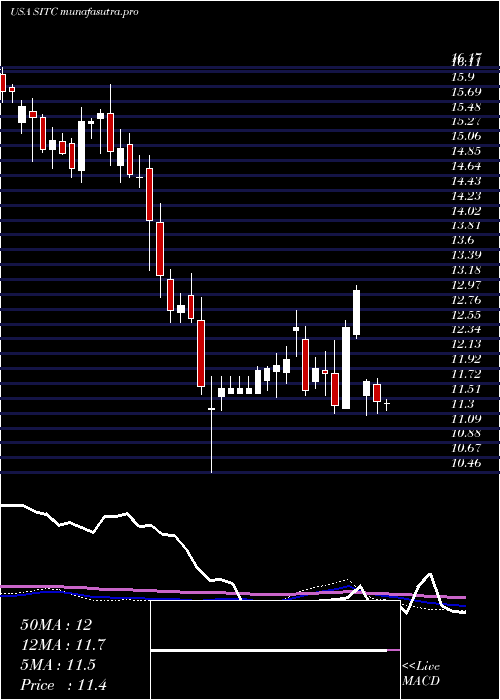This screenshot has height=700, width=500.
Task: Click the tall white candle reaching 12.9
Action: point(357,312)
